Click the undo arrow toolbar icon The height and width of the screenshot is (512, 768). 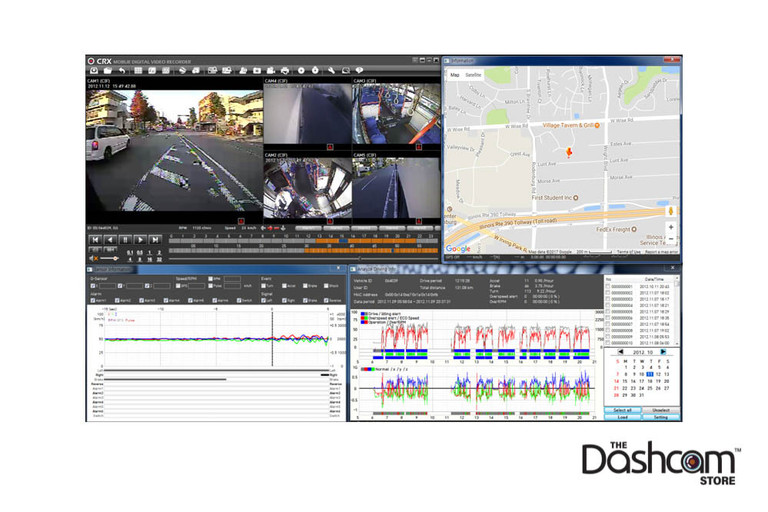click(123, 71)
